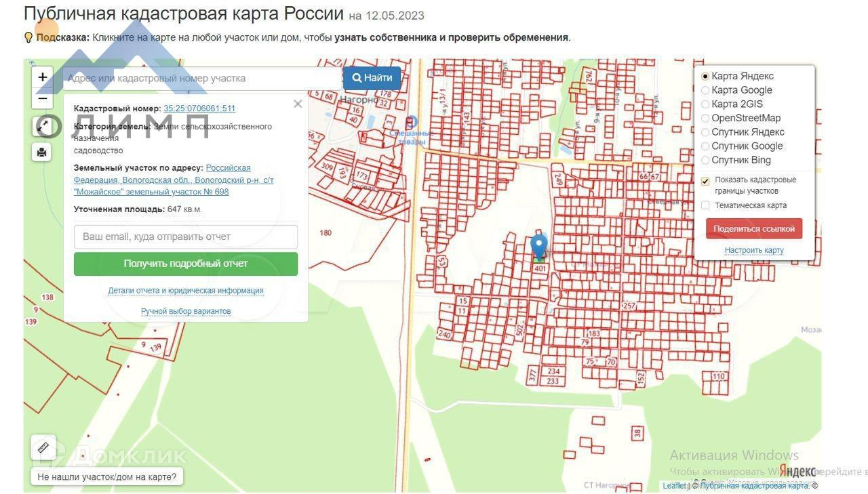868x494 pixels.
Task: Zoom in the map with plus button
Action: point(42,77)
